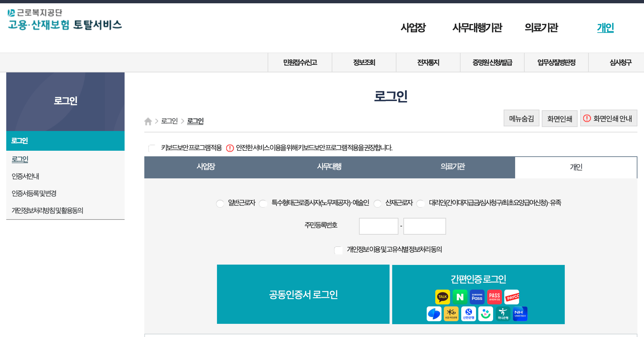Click the KakaoTalk authentication icon
Viewport: 644px width, 337px height.
(442, 297)
